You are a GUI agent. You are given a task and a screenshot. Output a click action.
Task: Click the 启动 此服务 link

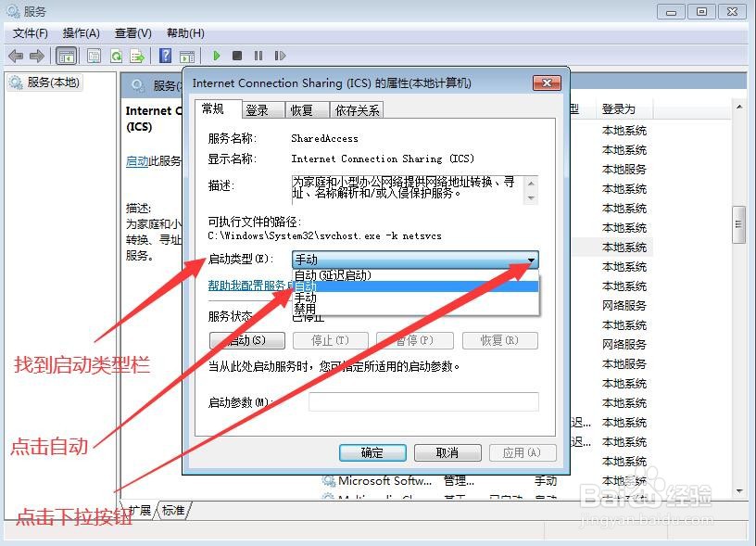coord(137,161)
